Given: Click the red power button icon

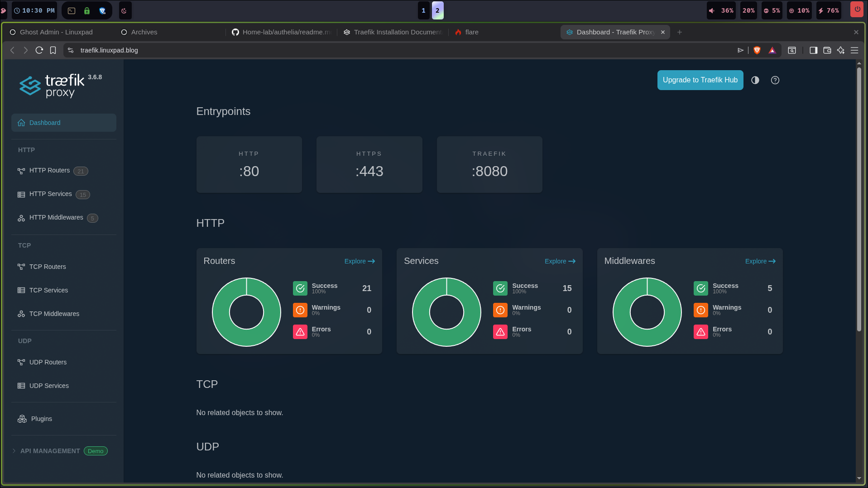Looking at the screenshot, I should point(857,10).
